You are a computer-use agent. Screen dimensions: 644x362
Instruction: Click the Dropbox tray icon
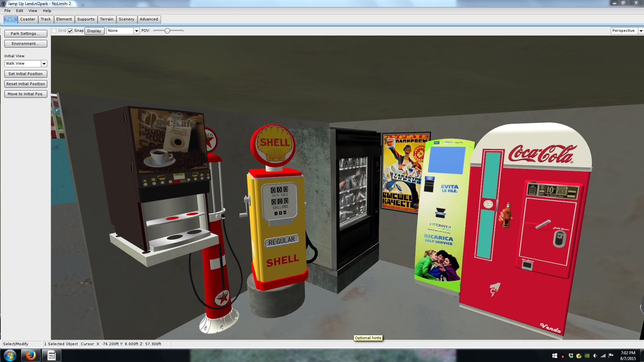coord(571,356)
